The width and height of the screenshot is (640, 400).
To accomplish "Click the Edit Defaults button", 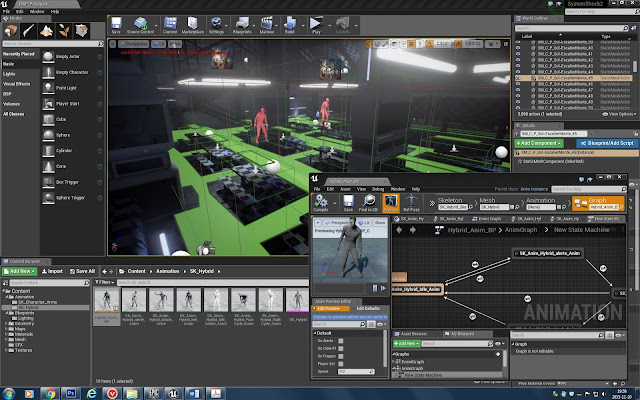I will (x=368, y=309).
